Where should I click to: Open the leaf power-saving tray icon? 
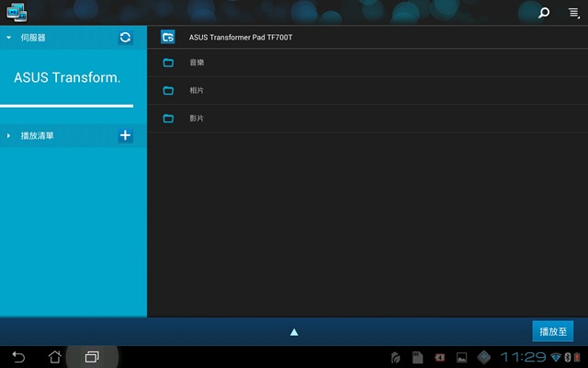click(395, 358)
